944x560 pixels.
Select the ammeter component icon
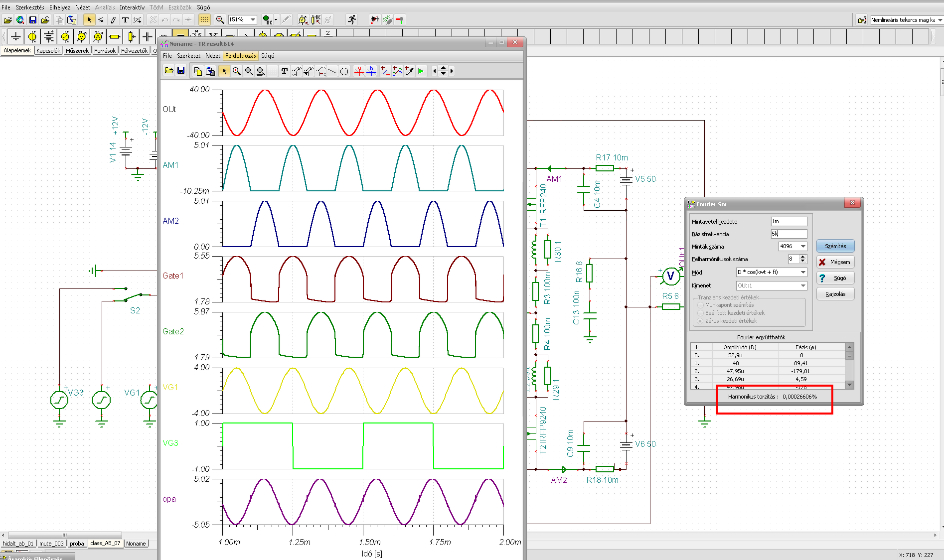click(98, 36)
